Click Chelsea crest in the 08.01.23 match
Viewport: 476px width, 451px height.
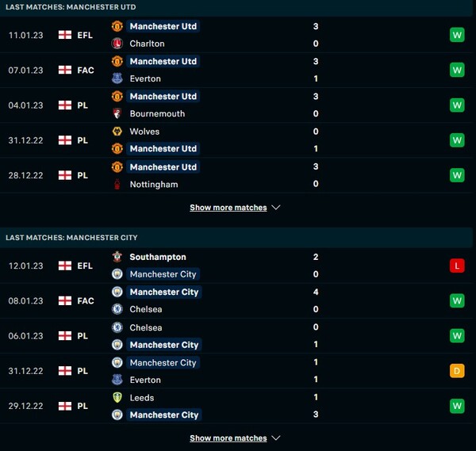point(117,309)
